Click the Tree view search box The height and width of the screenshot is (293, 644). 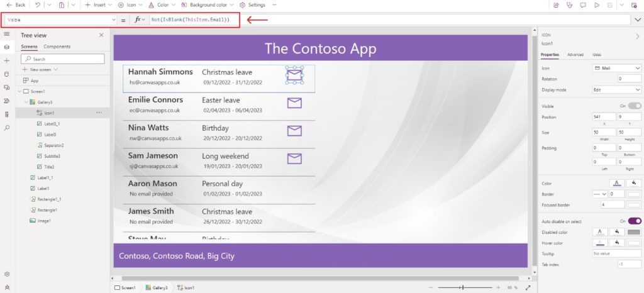click(63, 58)
